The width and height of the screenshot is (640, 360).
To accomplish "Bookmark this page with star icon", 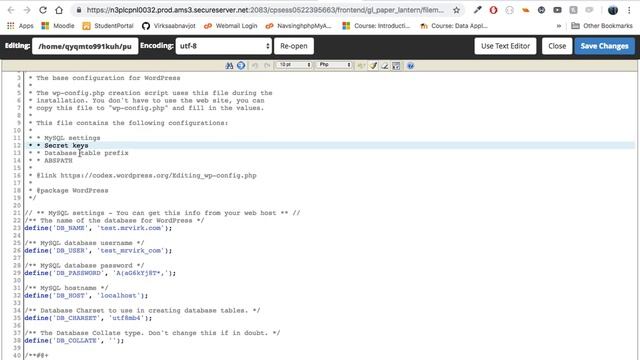I will tap(456, 10).
